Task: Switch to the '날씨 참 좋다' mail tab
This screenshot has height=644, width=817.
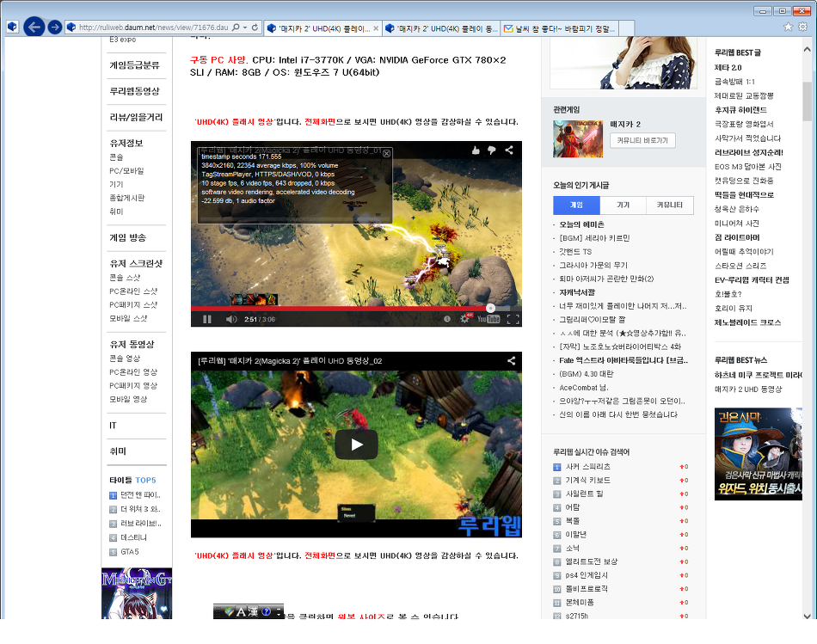Action: (560, 28)
